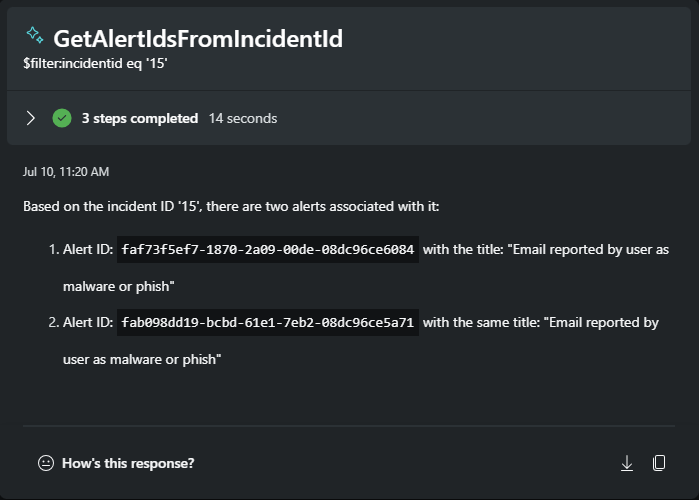Download the response using the export icon
Viewport: 699px width, 500px height.
coord(627,463)
